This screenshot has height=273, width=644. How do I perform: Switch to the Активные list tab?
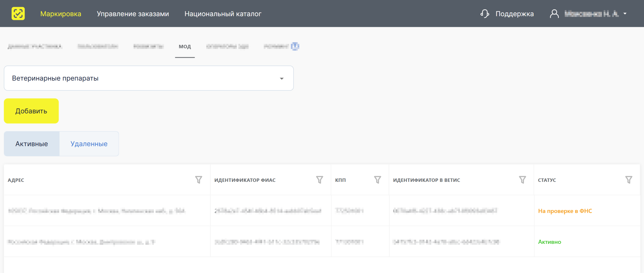[x=32, y=144]
